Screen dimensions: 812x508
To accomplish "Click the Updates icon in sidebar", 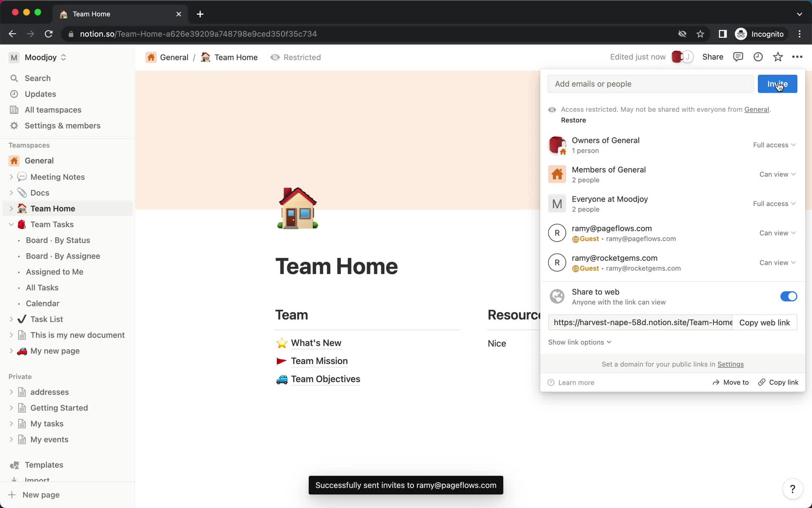I will 15,94.
